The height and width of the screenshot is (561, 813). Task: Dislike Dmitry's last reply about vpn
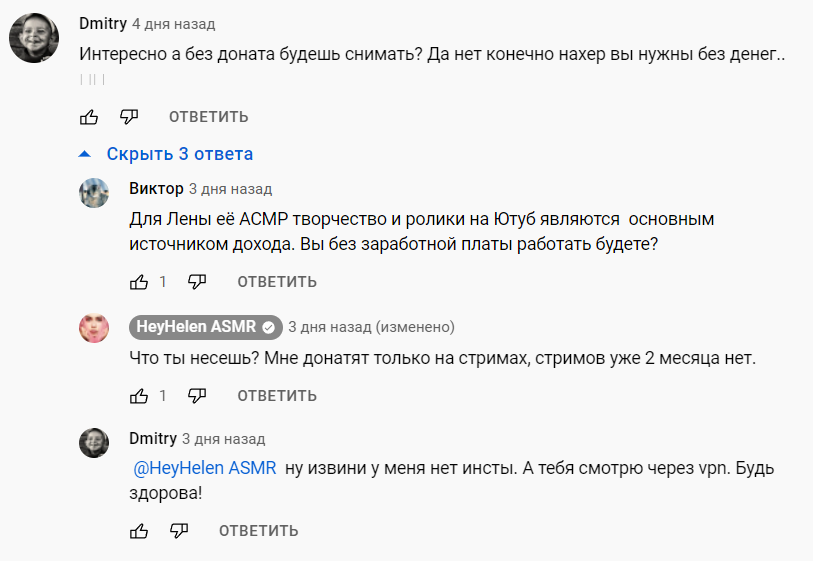tap(178, 530)
